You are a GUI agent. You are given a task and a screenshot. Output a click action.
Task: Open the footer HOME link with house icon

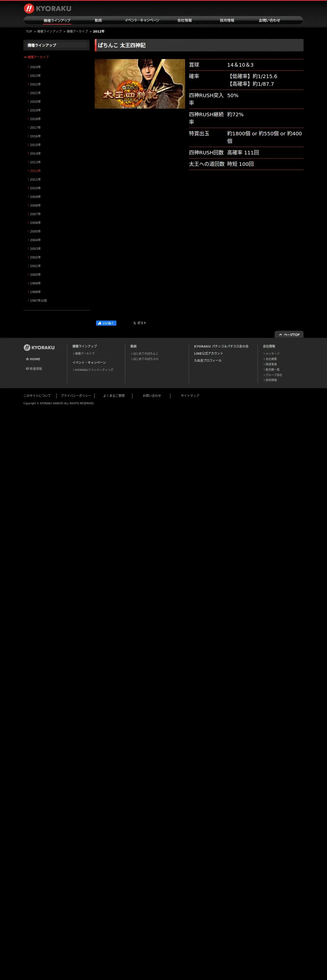coord(33,359)
